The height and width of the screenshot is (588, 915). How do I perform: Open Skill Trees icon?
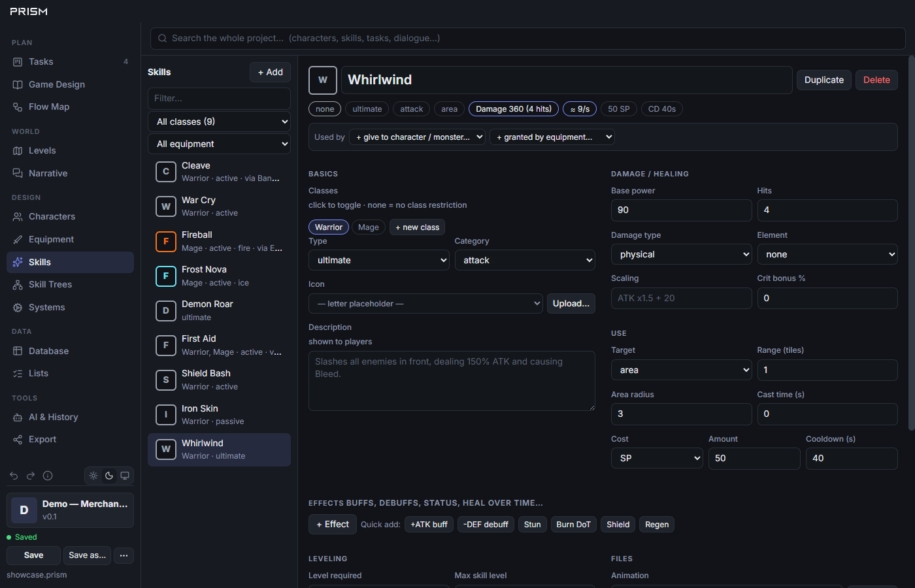[18, 284]
